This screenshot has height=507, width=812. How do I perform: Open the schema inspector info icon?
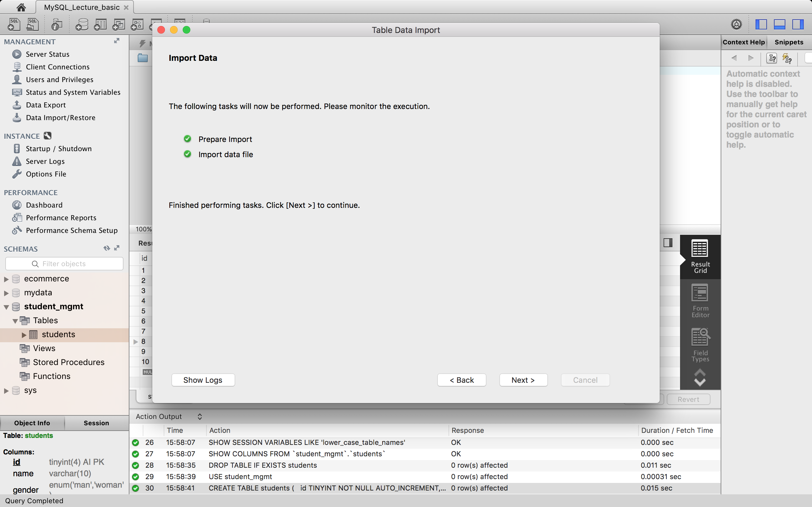57,24
